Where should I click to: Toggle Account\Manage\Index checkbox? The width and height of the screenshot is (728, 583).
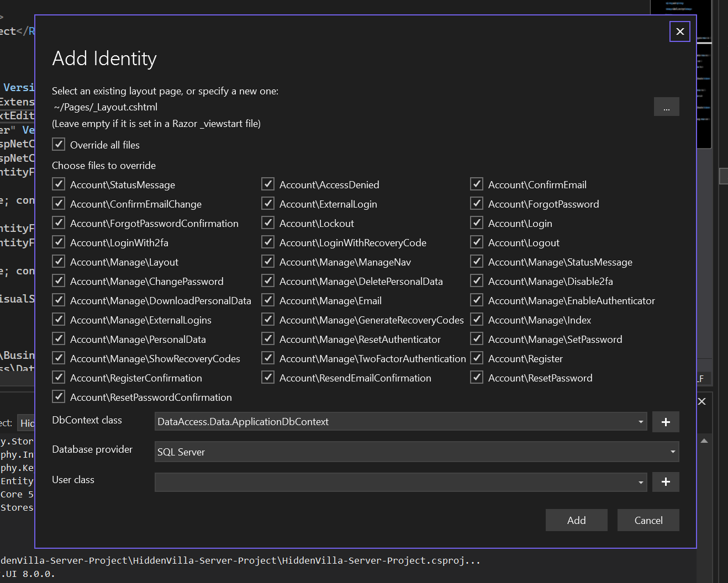click(x=477, y=320)
